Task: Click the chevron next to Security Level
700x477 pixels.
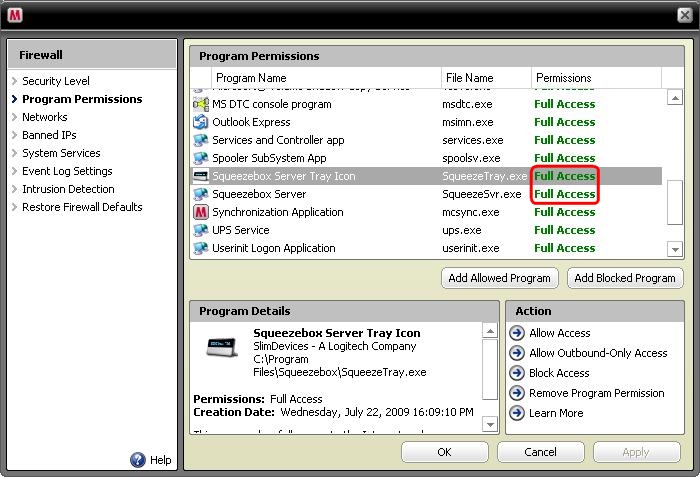Action: pos(14,81)
